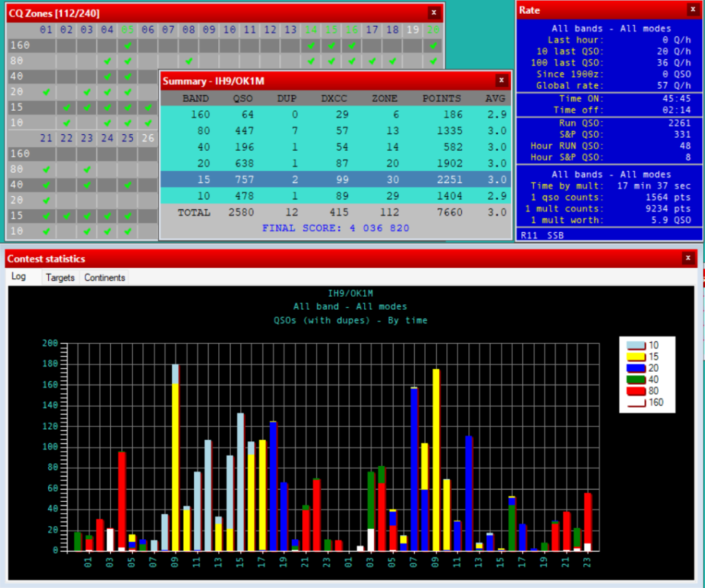Click the Global rate line in Rate
Screen dimensions: 705x588
click(x=613, y=85)
